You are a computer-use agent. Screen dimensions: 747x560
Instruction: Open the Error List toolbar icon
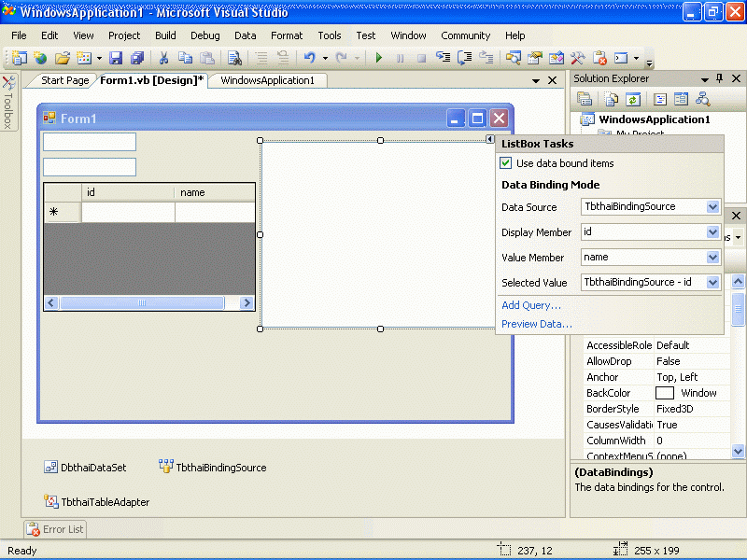pos(599,58)
